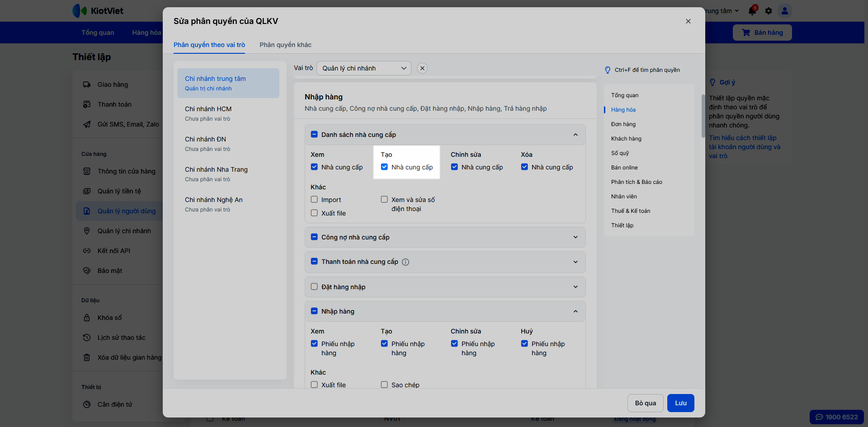Image resolution: width=868 pixels, height=427 pixels.
Task: Click the notification bell icon
Action: 752,11
